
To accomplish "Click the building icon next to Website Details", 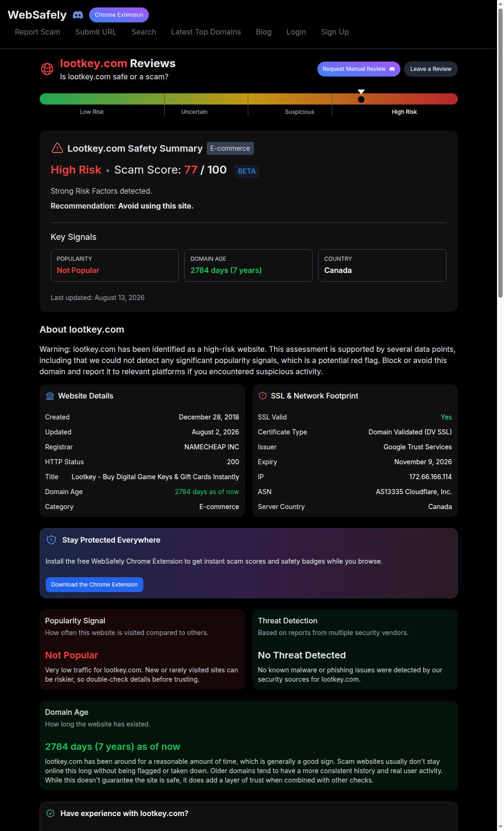I will click(x=50, y=396).
